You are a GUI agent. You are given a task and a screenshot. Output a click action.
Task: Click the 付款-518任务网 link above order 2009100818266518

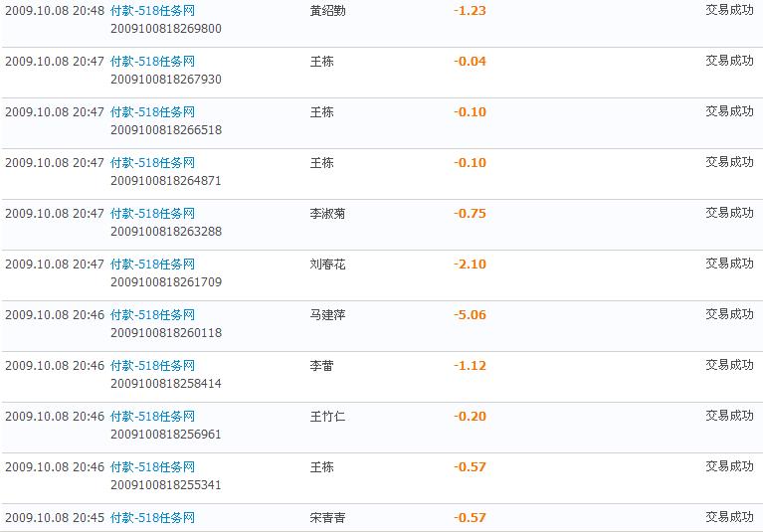pyautogui.click(x=152, y=112)
